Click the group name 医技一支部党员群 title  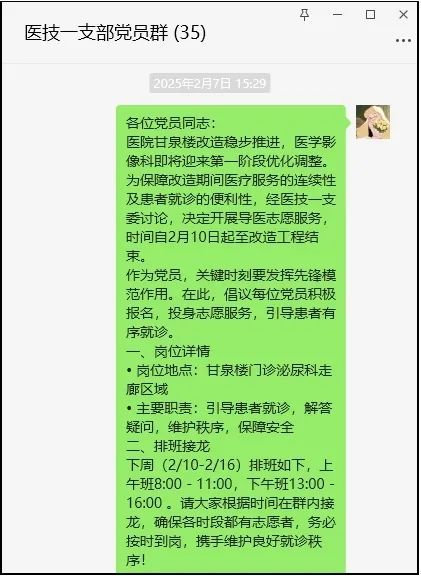(97, 33)
